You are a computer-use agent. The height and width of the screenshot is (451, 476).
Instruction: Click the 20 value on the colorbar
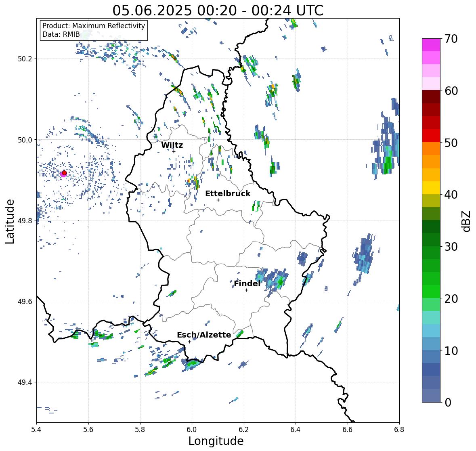(x=451, y=299)
